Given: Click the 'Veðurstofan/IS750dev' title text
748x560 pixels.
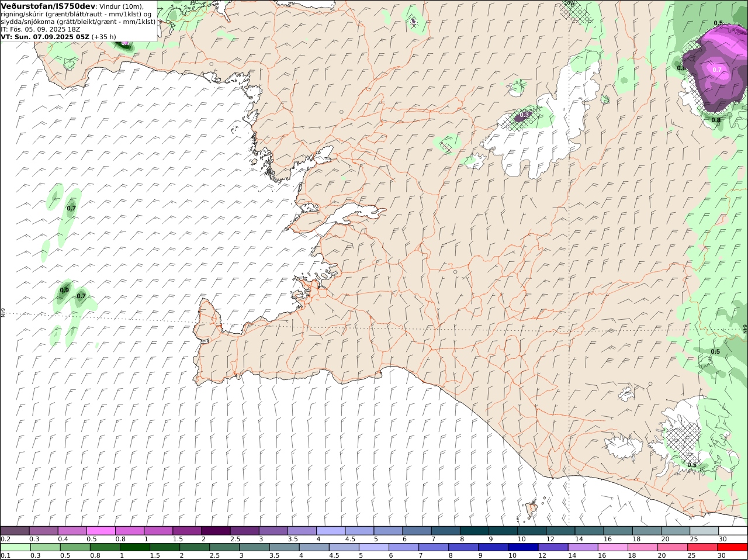Looking at the screenshot, I should coord(48,6).
